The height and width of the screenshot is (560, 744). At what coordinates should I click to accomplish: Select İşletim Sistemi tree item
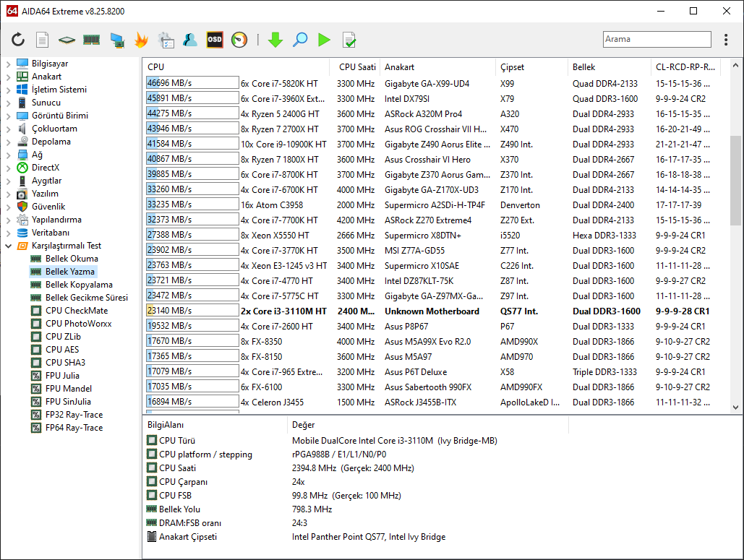point(59,90)
